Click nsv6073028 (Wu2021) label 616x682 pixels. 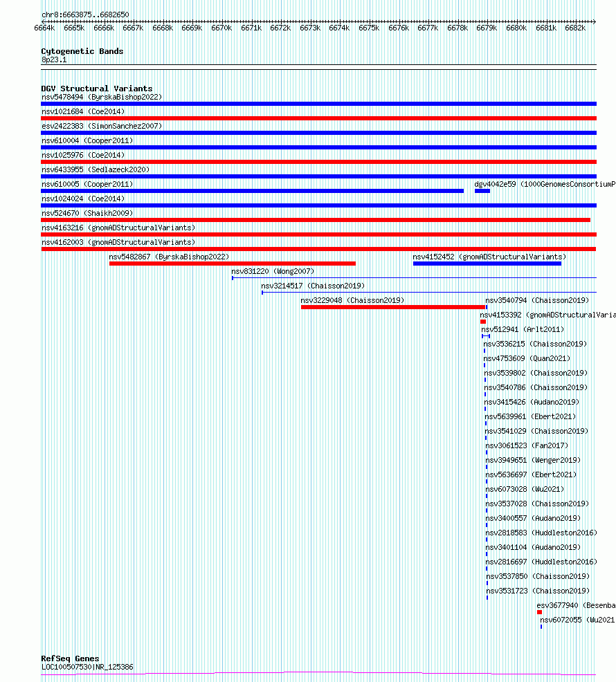pyautogui.click(x=525, y=489)
